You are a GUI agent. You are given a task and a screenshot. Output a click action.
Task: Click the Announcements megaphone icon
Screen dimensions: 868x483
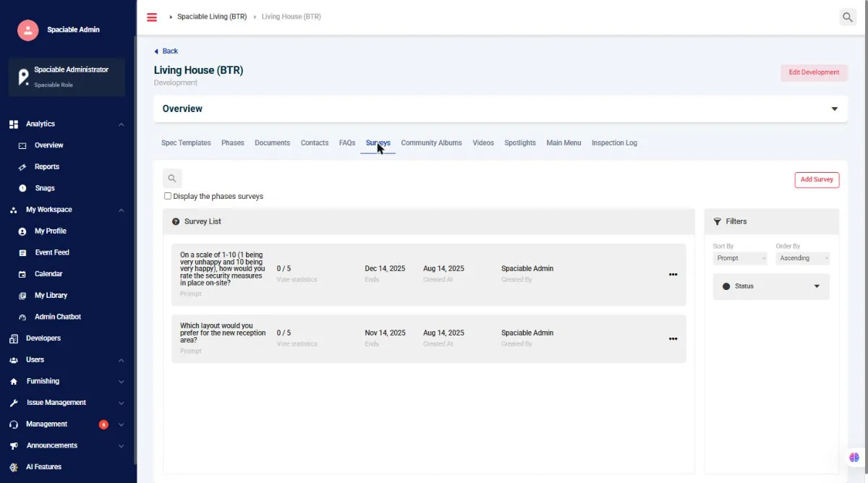click(14, 446)
